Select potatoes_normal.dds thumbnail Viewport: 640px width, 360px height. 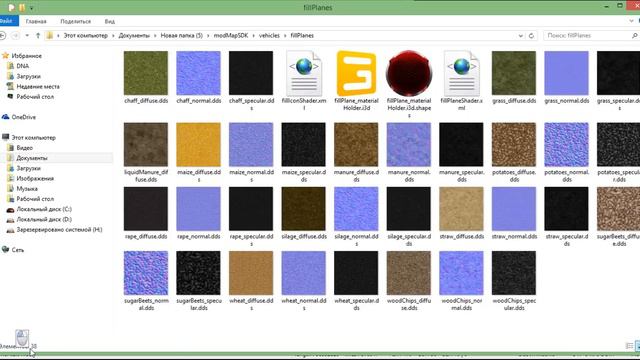567,144
